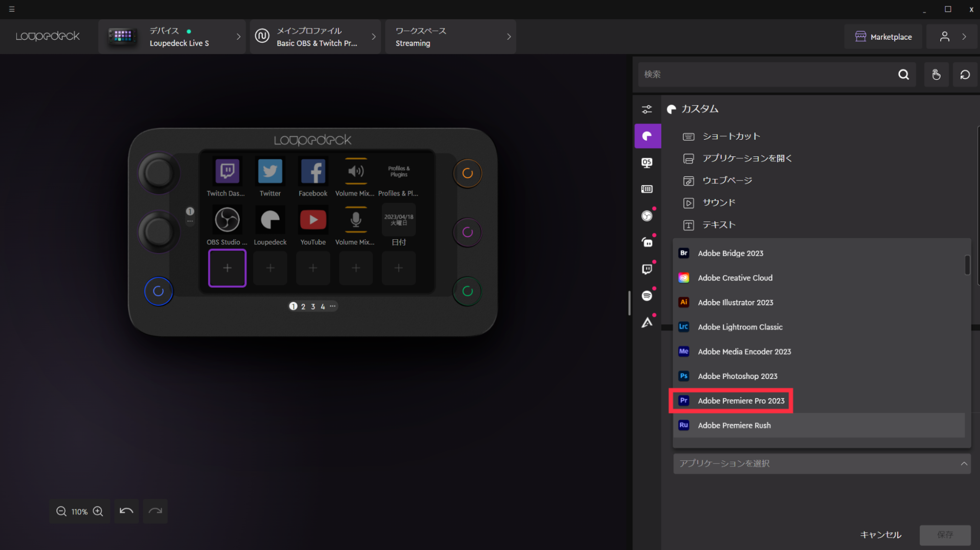Viewport: 980px width, 550px height.
Task: Zoom in the device view
Action: pyautogui.click(x=98, y=511)
